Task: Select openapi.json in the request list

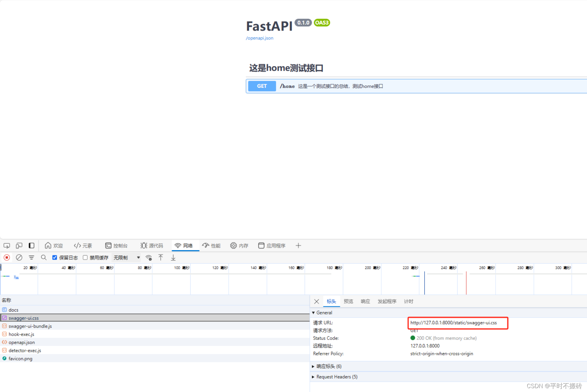Action: point(22,342)
